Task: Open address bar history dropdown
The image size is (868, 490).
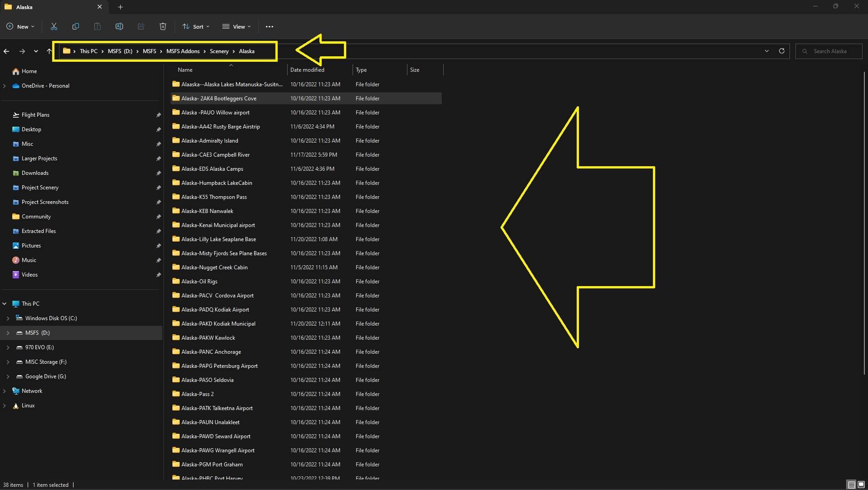Action: point(767,51)
